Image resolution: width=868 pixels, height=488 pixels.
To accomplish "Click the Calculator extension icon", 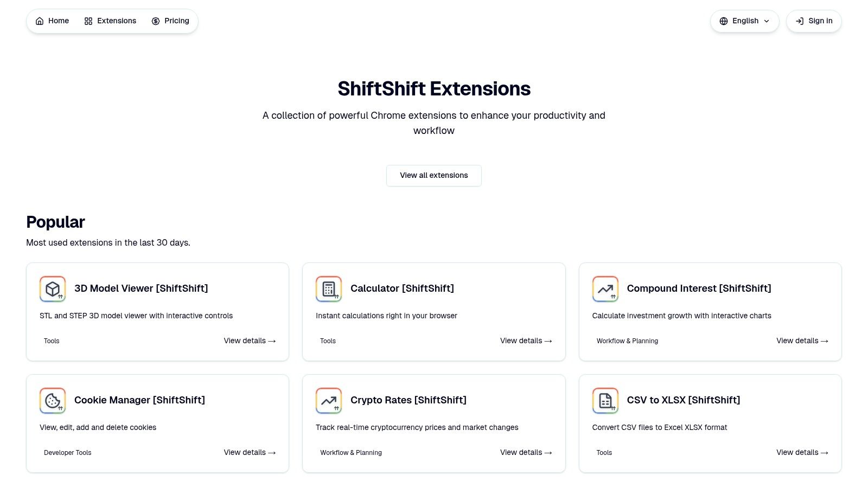I will pos(328,289).
